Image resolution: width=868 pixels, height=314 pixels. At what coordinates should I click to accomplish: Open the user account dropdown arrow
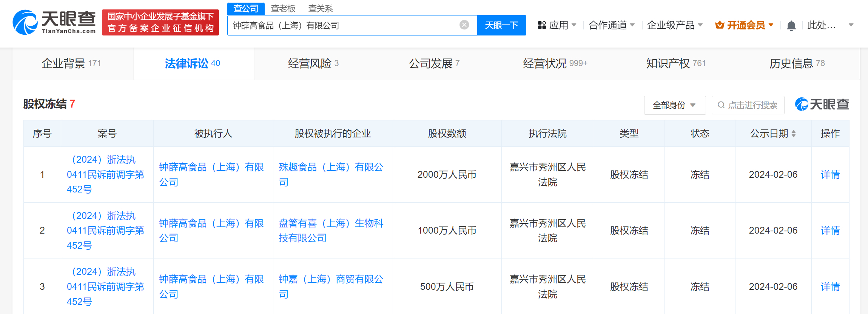pyautogui.click(x=851, y=25)
